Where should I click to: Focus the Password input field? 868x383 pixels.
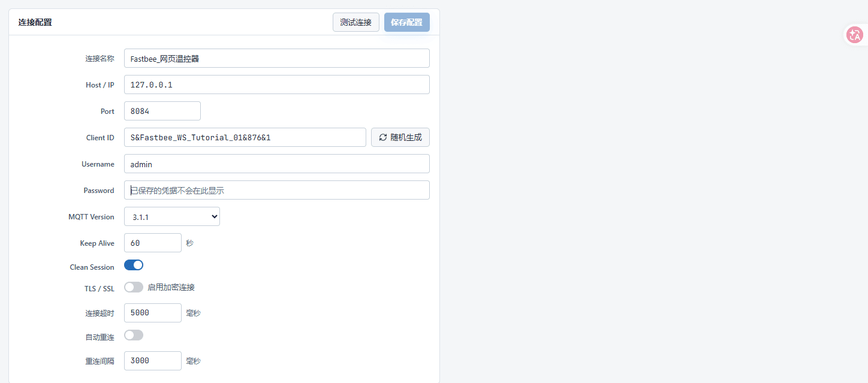[x=277, y=190]
